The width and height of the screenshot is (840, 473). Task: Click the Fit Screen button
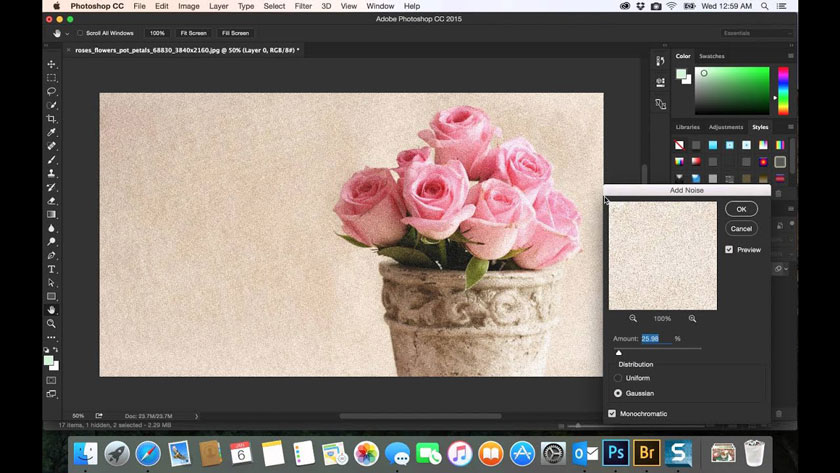click(x=193, y=33)
